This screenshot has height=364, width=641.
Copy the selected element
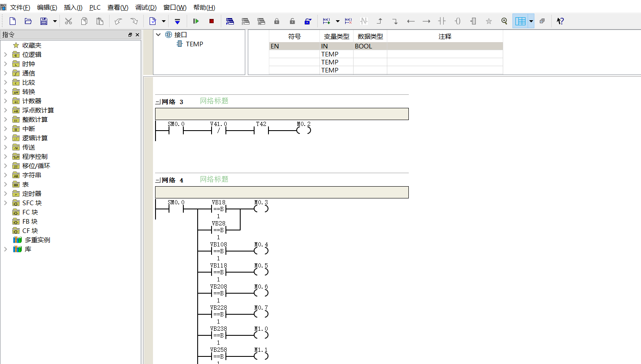84,21
